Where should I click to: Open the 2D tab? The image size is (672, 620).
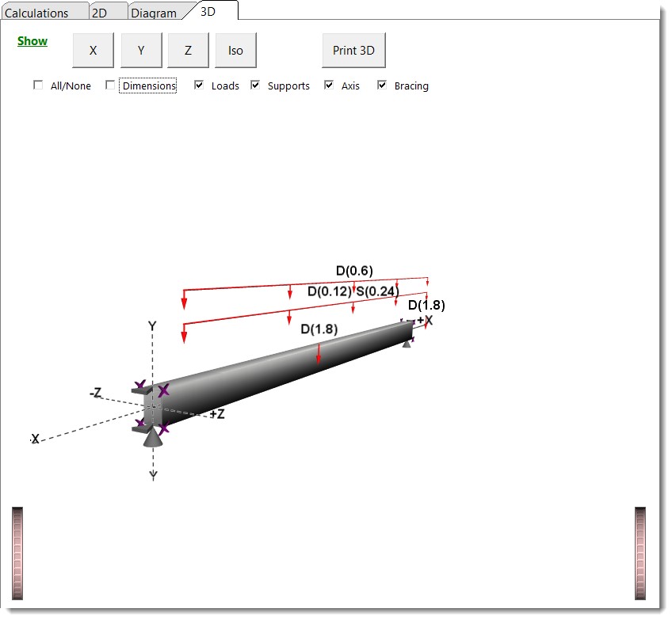(x=101, y=12)
